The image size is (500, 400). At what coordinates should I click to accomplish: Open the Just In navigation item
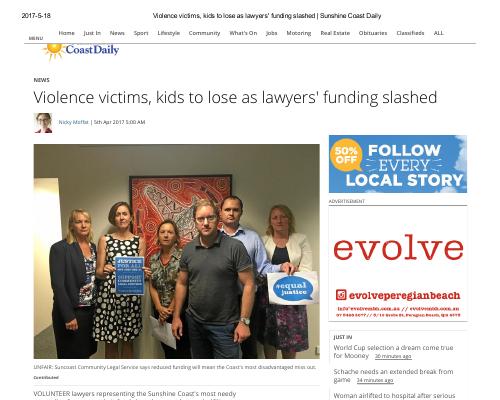tap(92, 33)
